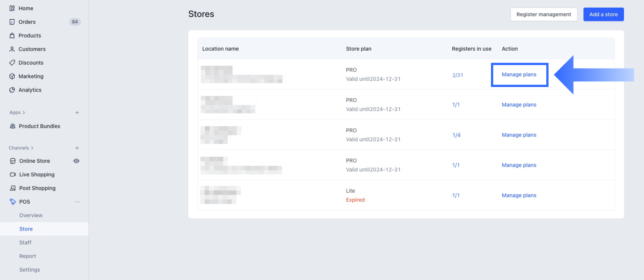
Task: Open Register management
Action: pyautogui.click(x=544, y=14)
